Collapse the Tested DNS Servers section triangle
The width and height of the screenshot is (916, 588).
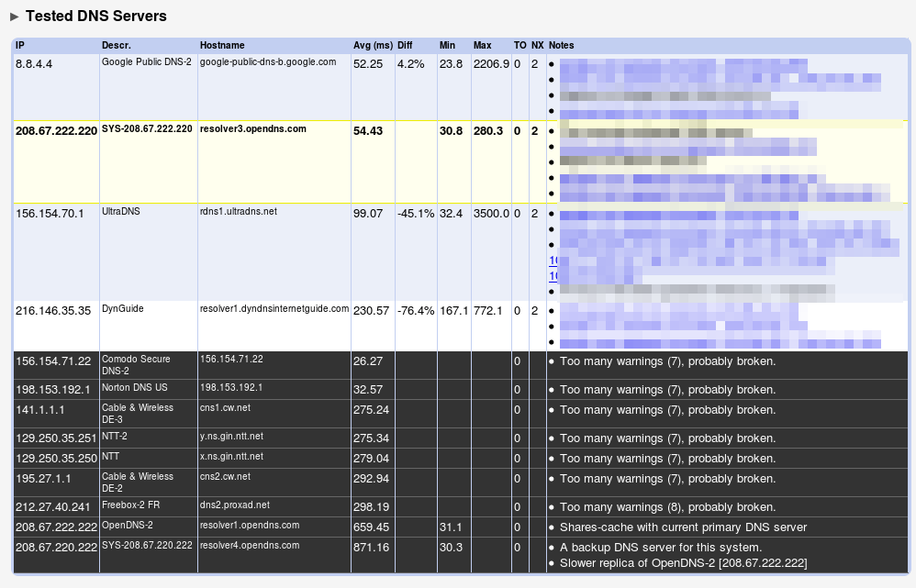coord(15,17)
